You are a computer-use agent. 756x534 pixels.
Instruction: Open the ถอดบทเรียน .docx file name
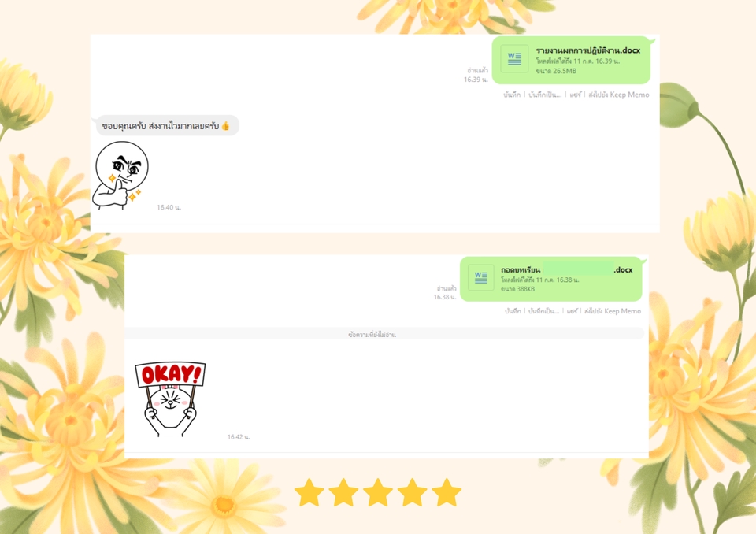point(566,269)
